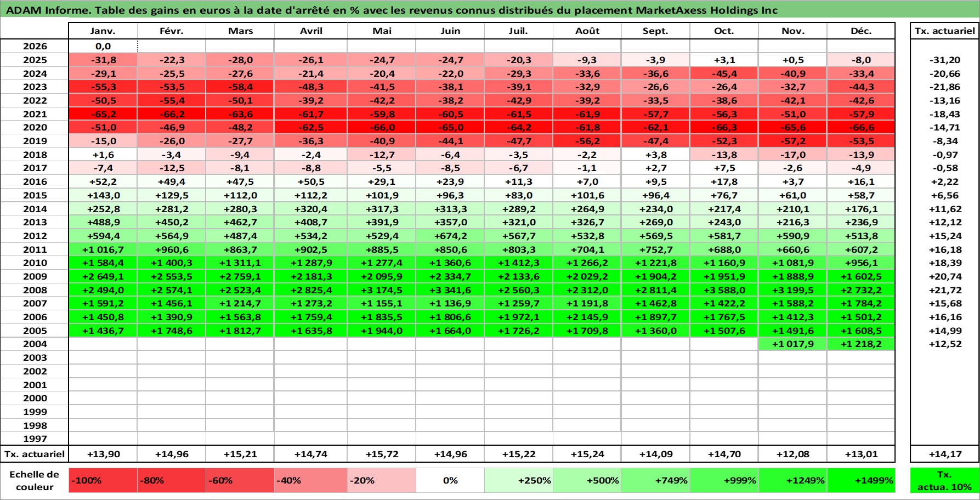Click the Déc. column header
Image resolution: width=980 pixels, height=500 pixels.
pyautogui.click(x=861, y=31)
